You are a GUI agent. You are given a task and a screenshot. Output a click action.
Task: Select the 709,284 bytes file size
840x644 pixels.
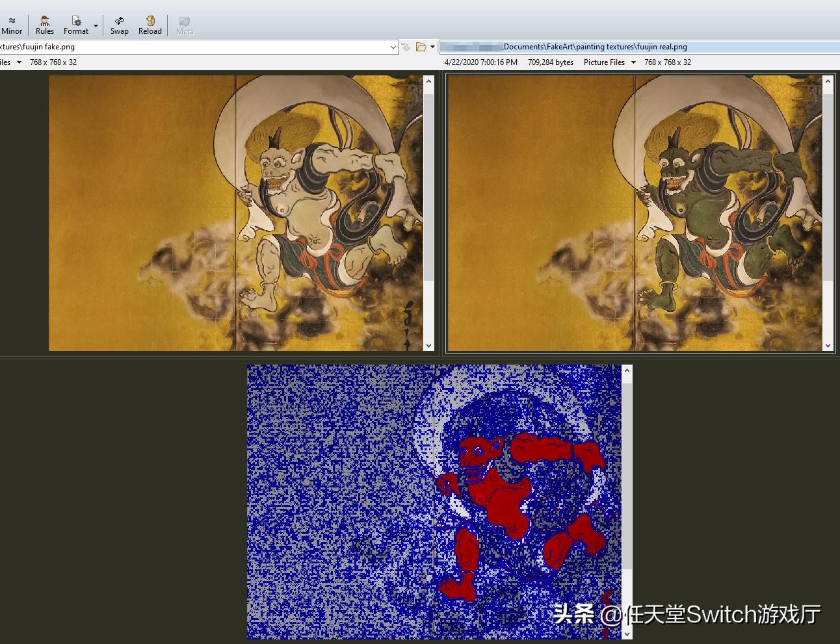pyautogui.click(x=551, y=62)
